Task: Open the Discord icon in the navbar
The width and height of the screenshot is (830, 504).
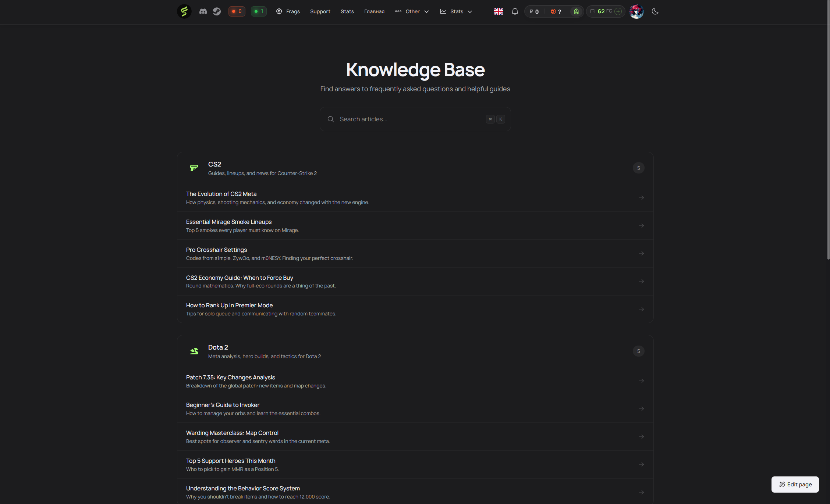Action: click(203, 11)
